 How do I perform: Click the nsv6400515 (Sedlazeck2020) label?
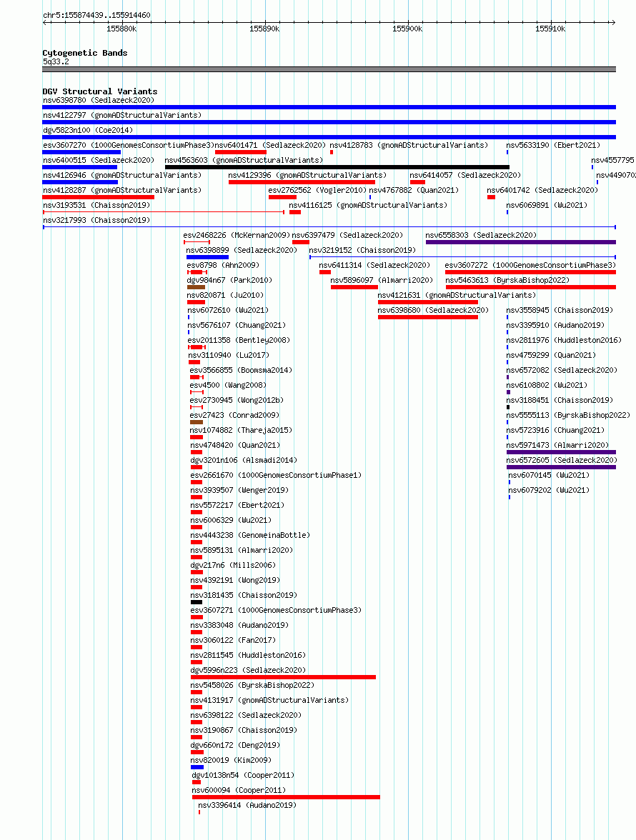point(99,160)
